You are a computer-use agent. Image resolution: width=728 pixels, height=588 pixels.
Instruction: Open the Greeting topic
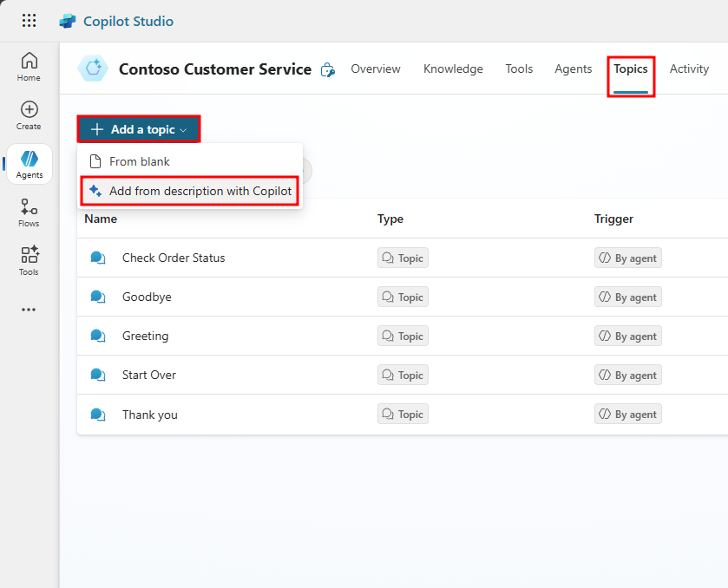pos(145,336)
